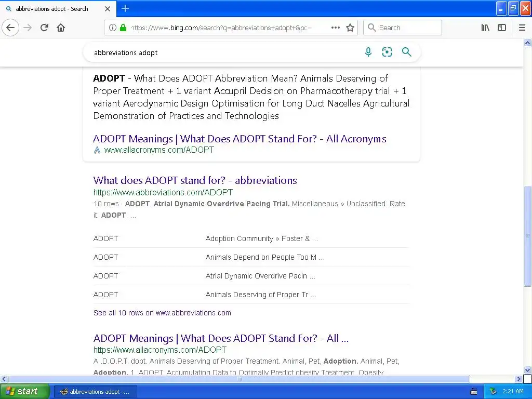Open a new browser tab
This screenshot has width=532, height=399.
(x=125, y=8)
